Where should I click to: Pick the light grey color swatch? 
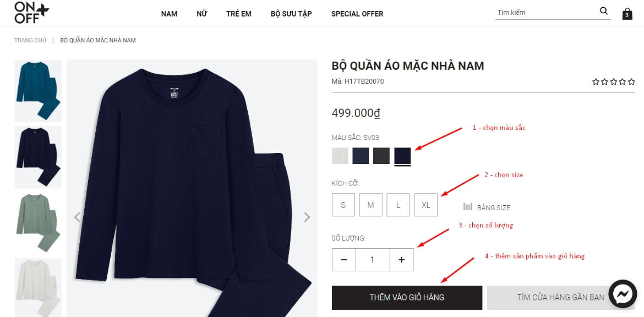[340, 156]
